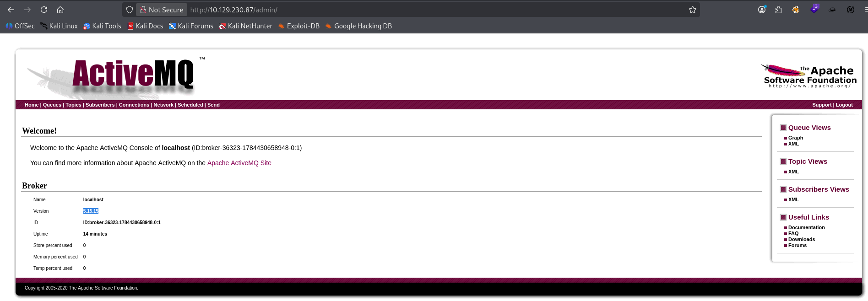Image resolution: width=868 pixels, height=301 pixels.
Task: Click the uptime value 14 minutes
Action: pos(95,234)
